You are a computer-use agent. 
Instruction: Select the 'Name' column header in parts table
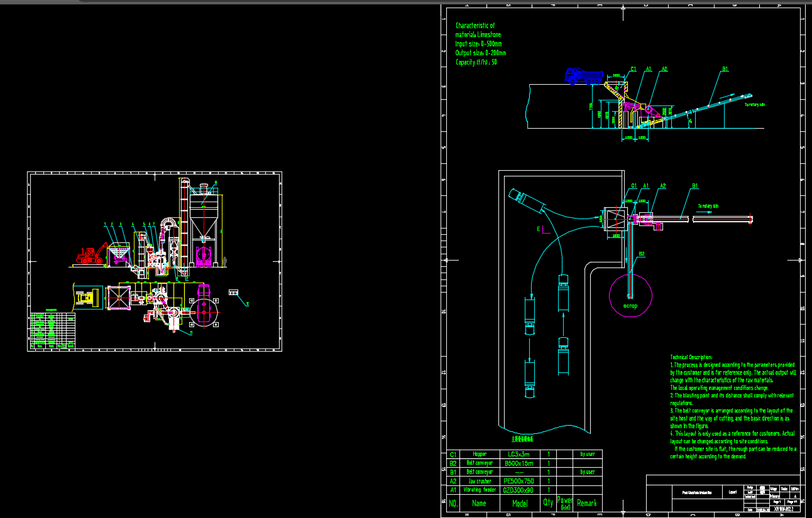click(x=479, y=503)
